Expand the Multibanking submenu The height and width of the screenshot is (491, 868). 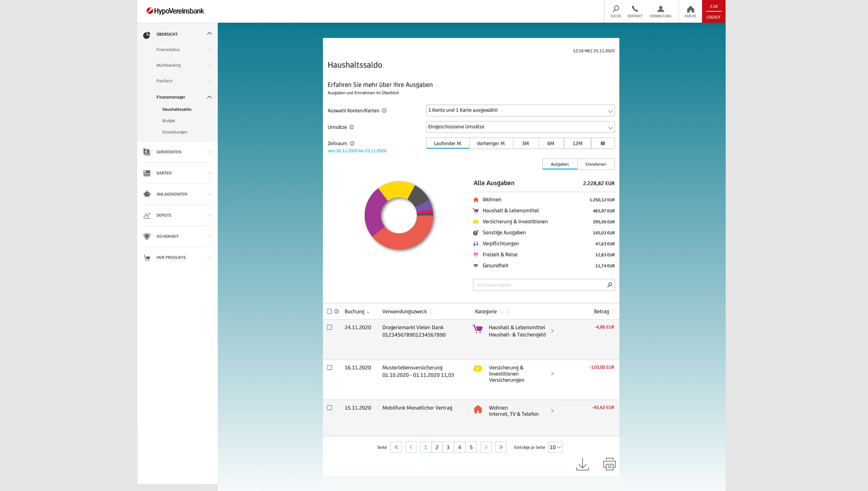[x=209, y=65]
